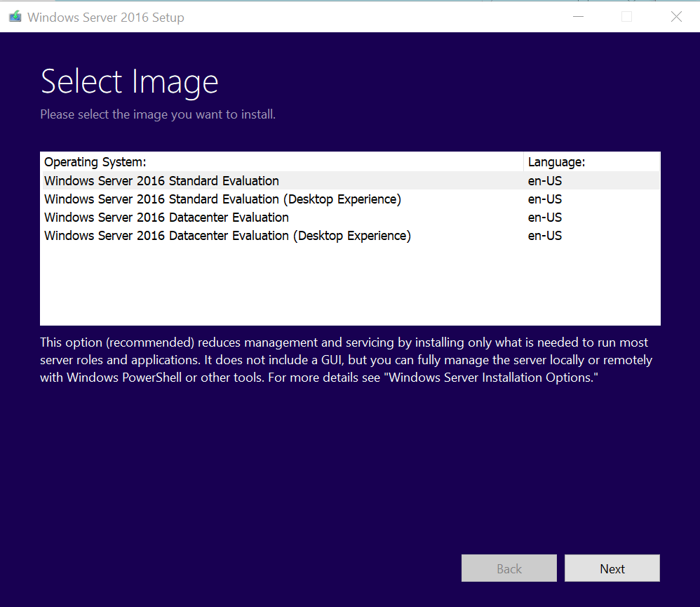This screenshot has height=607, width=700.
Task: Click en-US in Standard Evaluation (Desktop Experience) row
Action: tap(545, 199)
